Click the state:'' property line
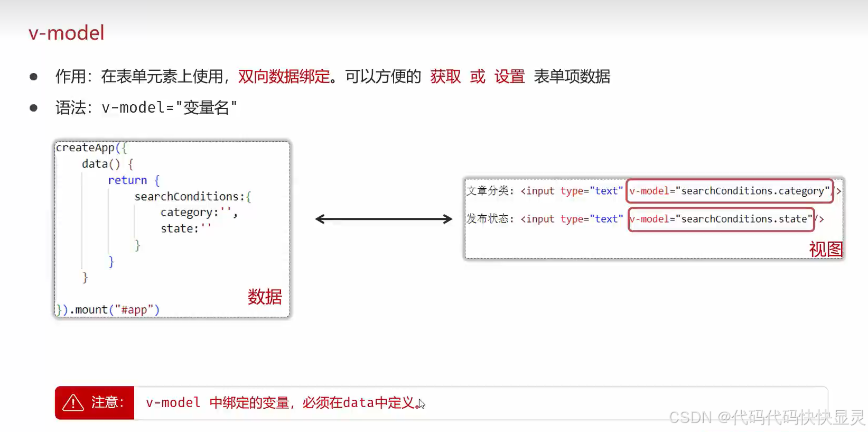 click(x=186, y=228)
